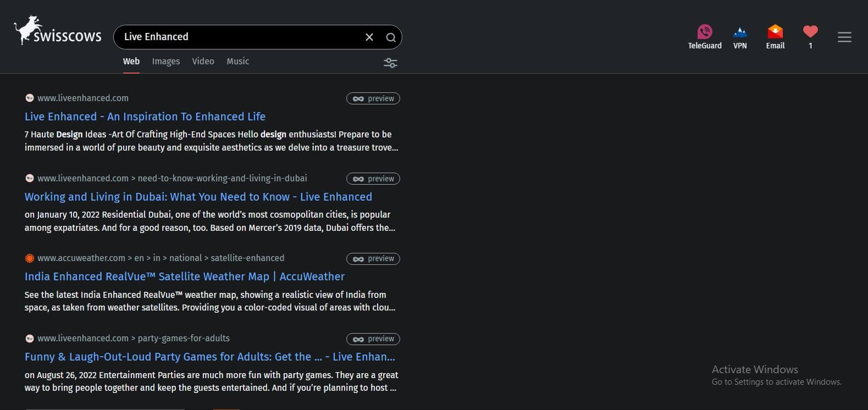868x410 pixels.
Task: Open Funny & Laugh-Out-Loud Party Games link
Action: (210, 357)
